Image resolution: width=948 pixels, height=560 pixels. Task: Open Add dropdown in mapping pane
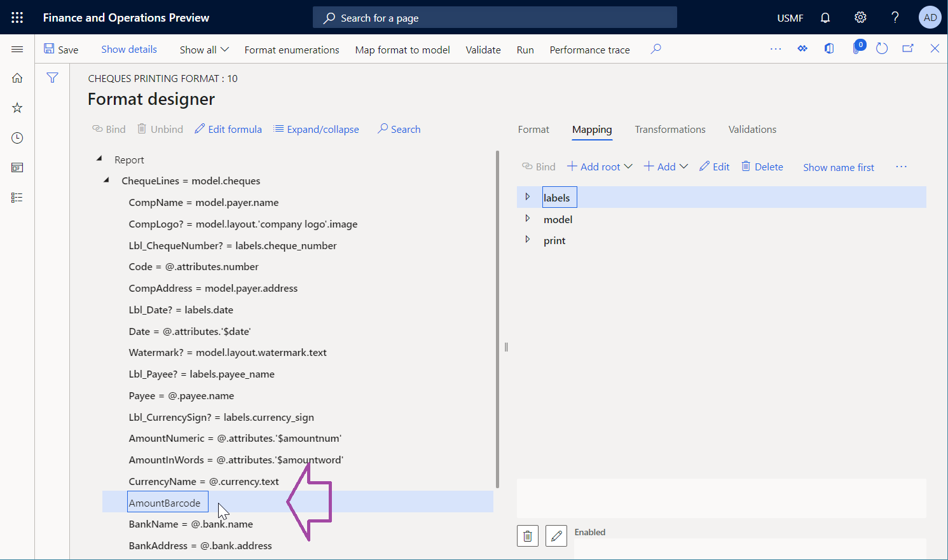(666, 167)
